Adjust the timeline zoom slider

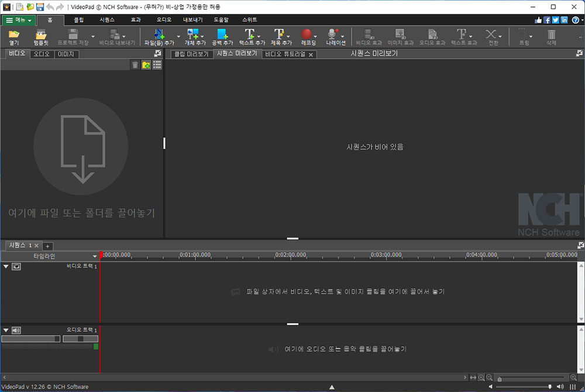click(500, 379)
